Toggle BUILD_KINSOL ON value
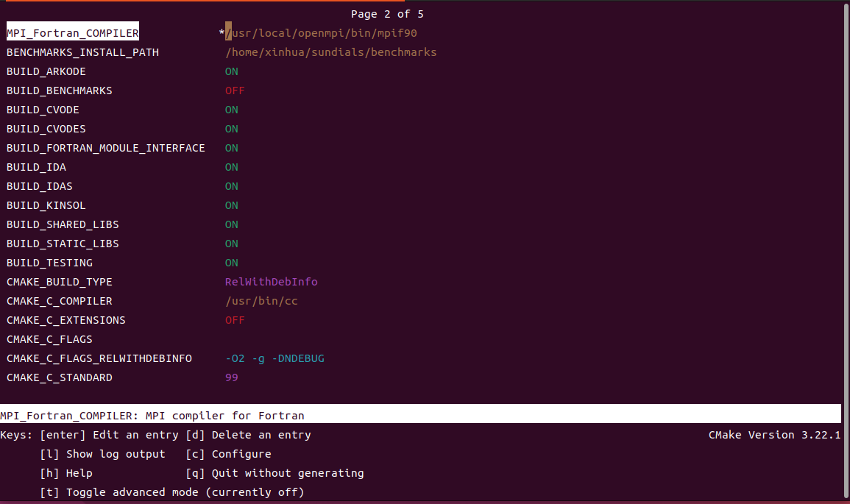850x504 pixels. 232,205
